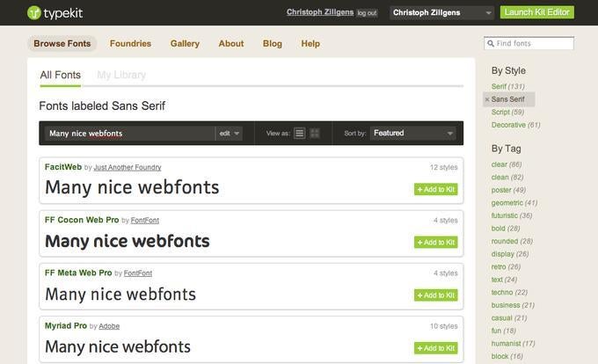Click the Find fonts search field

point(529,43)
